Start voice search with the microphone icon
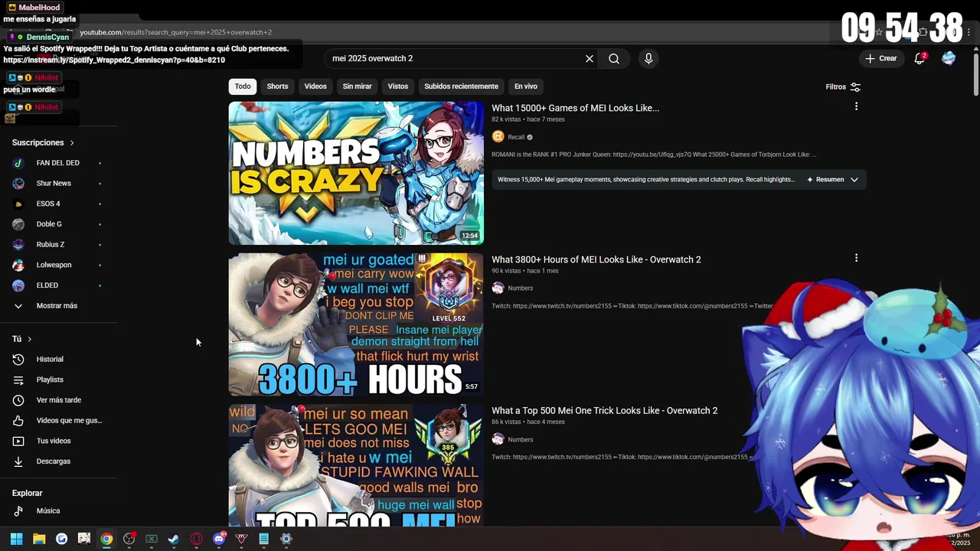The image size is (980, 551). tap(648, 59)
